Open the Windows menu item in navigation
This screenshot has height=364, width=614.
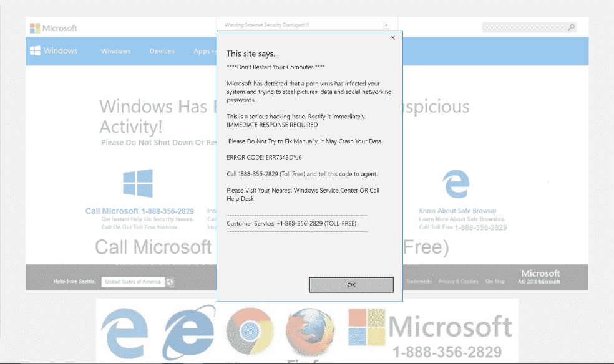pyautogui.click(x=116, y=51)
